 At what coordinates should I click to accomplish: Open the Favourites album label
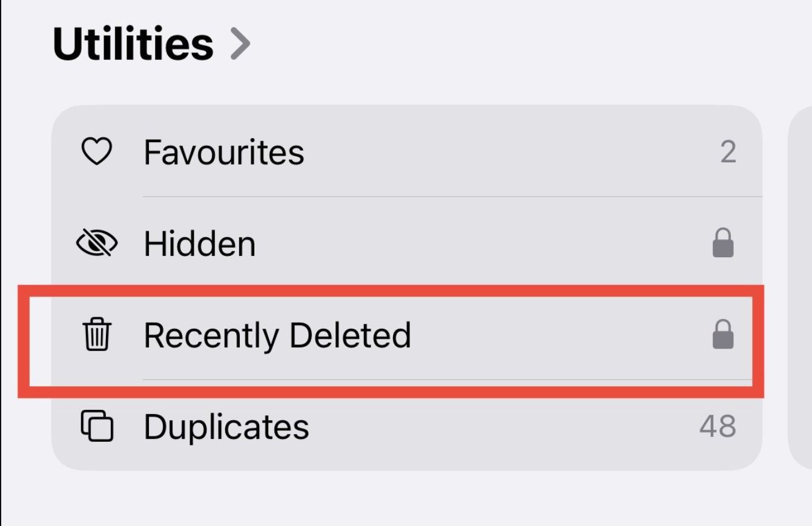pos(223,152)
